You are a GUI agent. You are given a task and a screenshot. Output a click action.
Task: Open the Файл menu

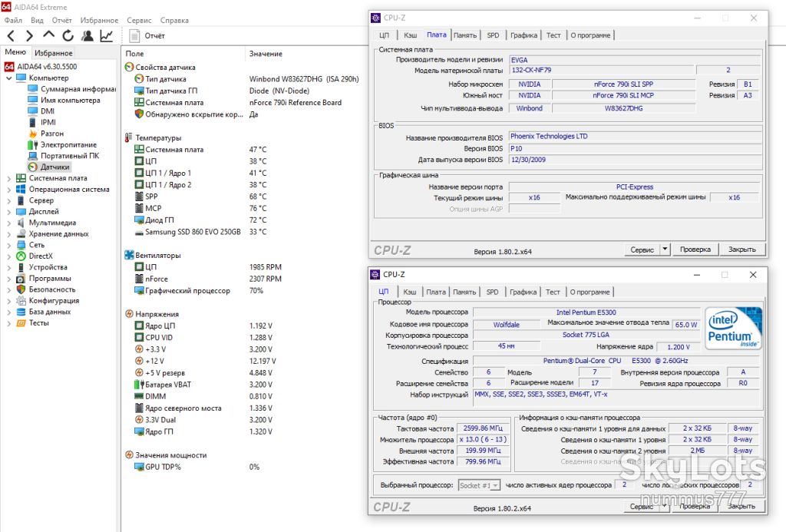tap(14, 20)
